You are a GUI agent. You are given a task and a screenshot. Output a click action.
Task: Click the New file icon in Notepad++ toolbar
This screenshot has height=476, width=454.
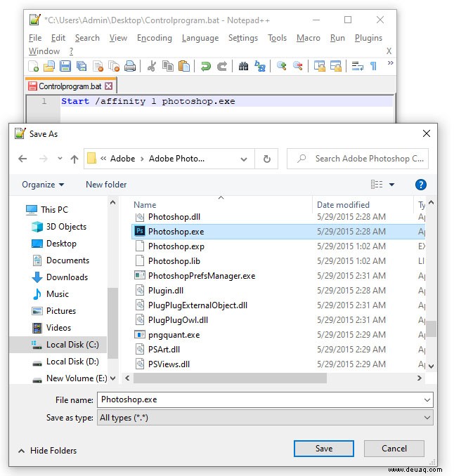[33, 66]
